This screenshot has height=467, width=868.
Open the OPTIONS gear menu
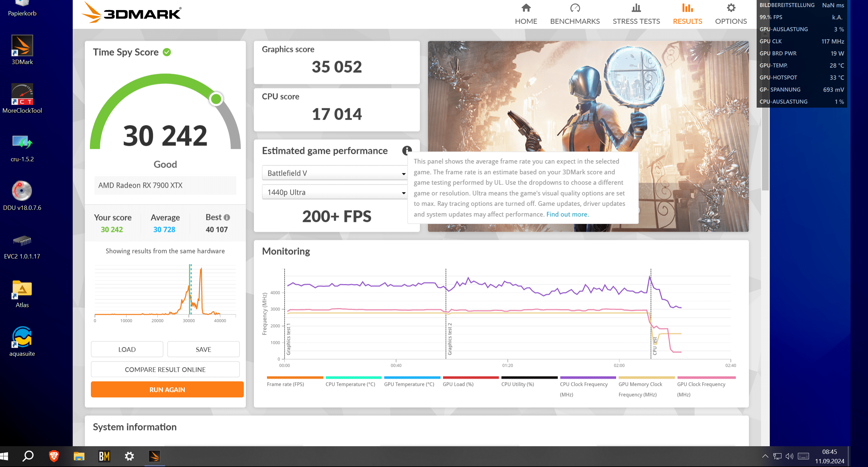[x=730, y=8]
